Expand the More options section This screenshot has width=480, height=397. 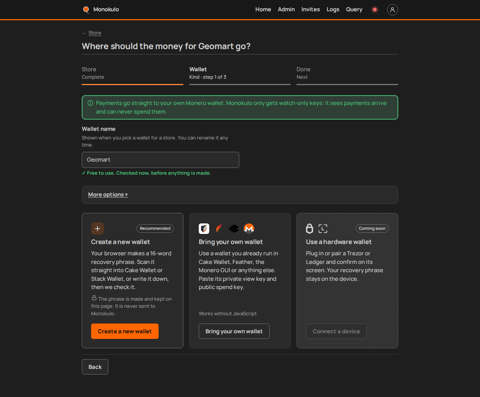[108, 195]
